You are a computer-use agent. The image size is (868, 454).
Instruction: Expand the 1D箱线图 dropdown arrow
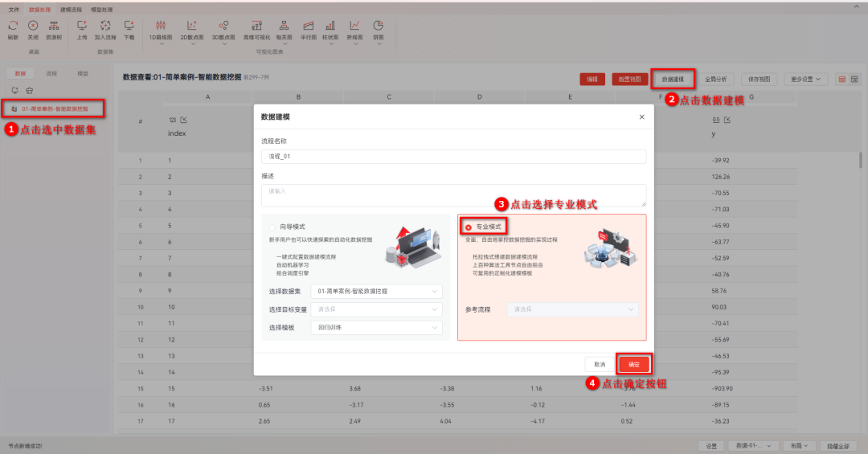[x=161, y=43]
